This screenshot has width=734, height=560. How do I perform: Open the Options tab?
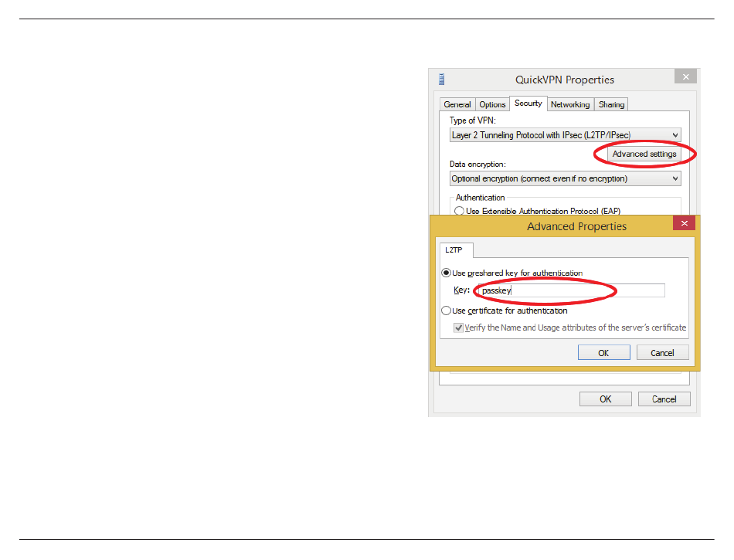pos(492,104)
